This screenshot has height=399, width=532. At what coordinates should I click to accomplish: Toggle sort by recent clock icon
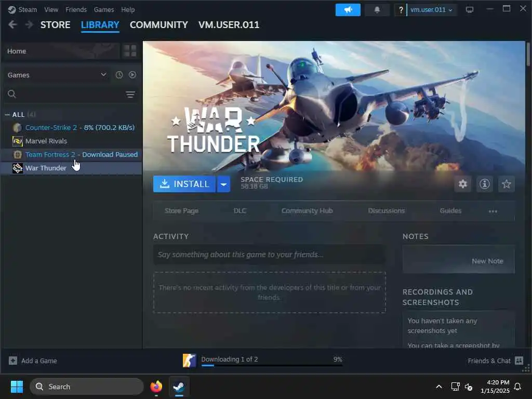[x=119, y=75]
